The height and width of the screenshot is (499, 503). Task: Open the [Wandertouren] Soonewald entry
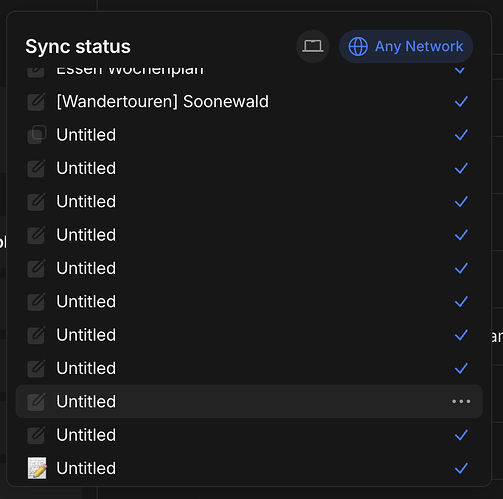(162, 101)
